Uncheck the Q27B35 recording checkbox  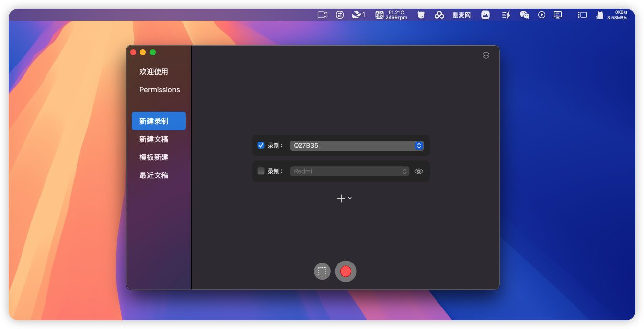coord(261,145)
